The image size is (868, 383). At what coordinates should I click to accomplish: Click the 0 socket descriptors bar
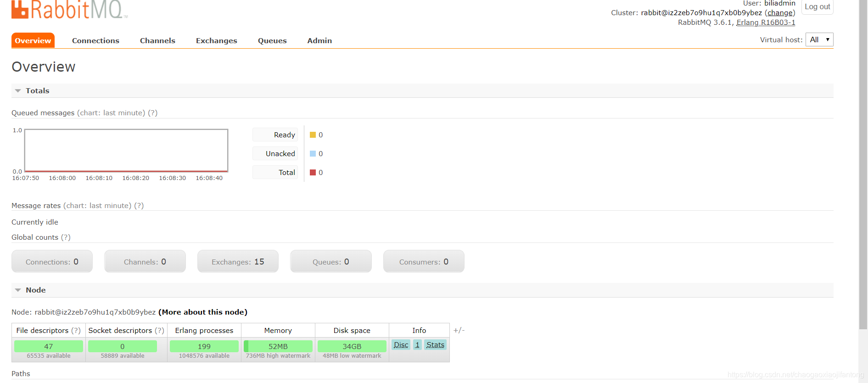[123, 346]
